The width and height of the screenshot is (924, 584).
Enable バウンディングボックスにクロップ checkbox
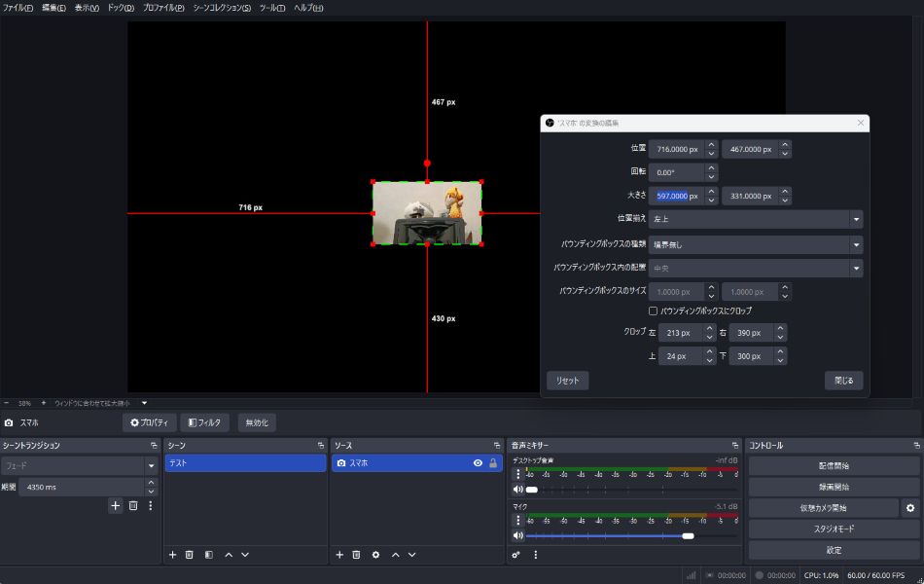(x=654, y=310)
